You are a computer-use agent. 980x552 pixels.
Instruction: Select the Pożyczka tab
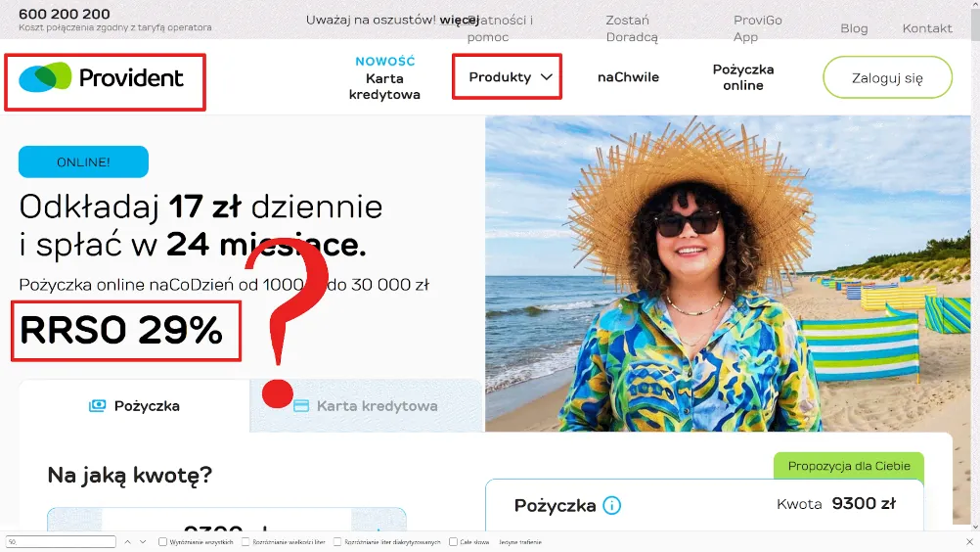134,406
